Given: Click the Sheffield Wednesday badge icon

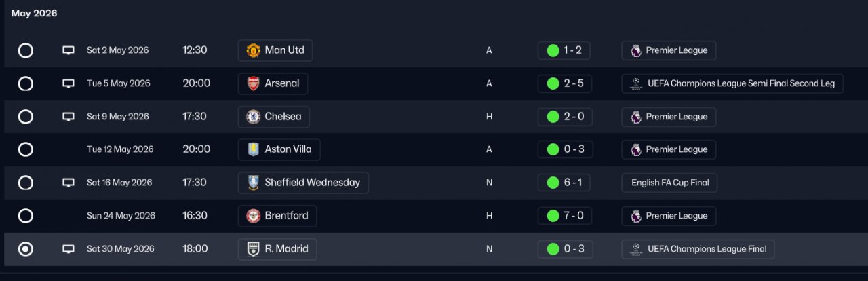Looking at the screenshot, I should (x=253, y=183).
